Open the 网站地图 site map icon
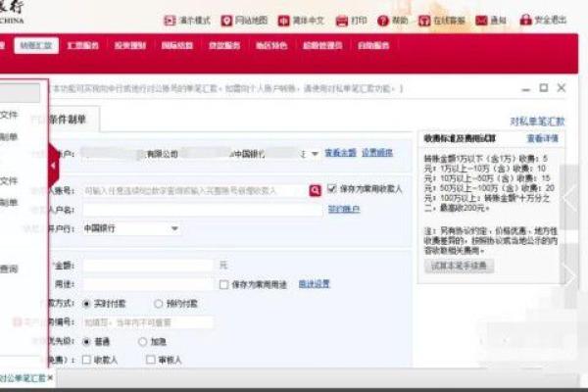This screenshot has width=588, height=392. click(226, 21)
